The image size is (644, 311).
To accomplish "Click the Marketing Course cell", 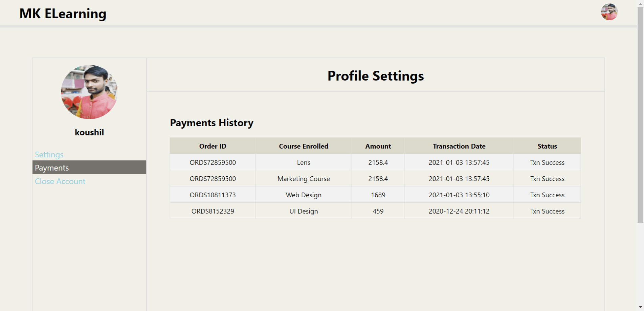I will [304, 179].
